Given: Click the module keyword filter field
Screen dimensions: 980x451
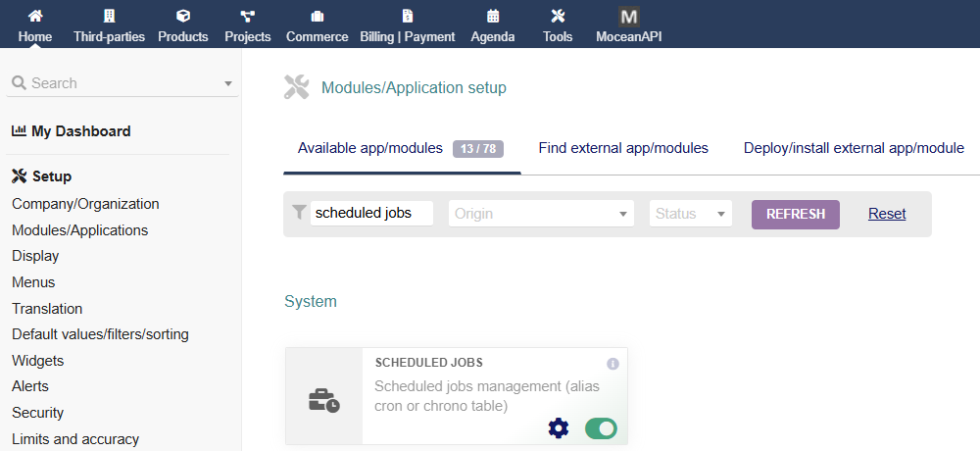Looking at the screenshot, I should (x=371, y=214).
